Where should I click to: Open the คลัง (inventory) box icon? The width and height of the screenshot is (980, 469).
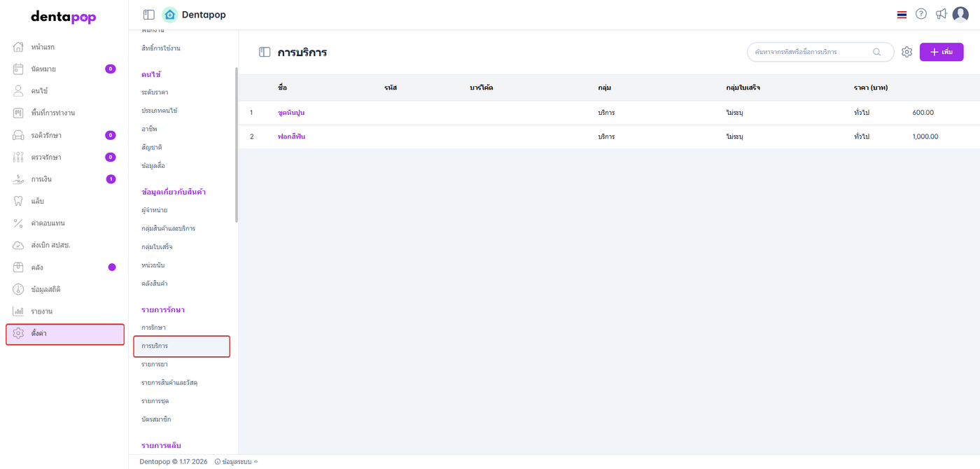19,267
